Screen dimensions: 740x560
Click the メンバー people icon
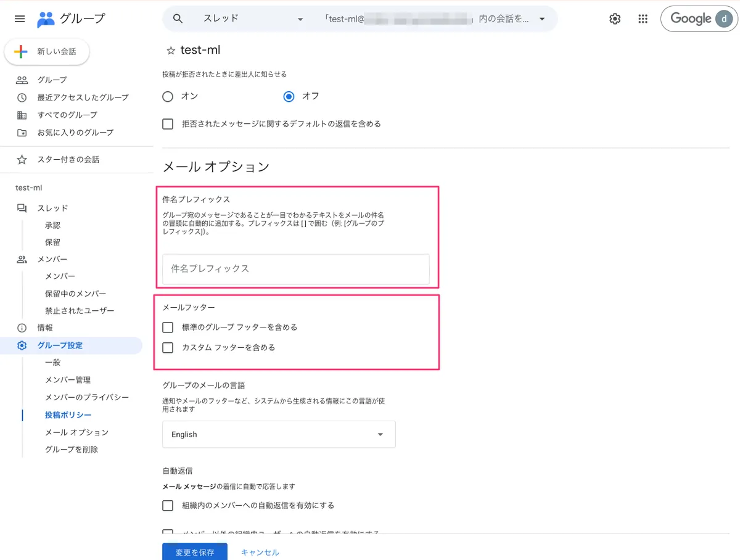click(22, 260)
